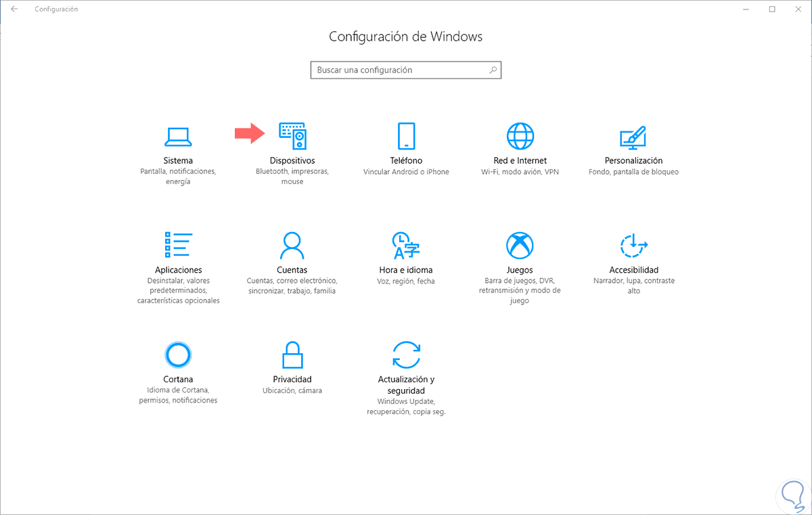Click 'Wi-Fi, modo avión, VPN' text

tap(520, 172)
